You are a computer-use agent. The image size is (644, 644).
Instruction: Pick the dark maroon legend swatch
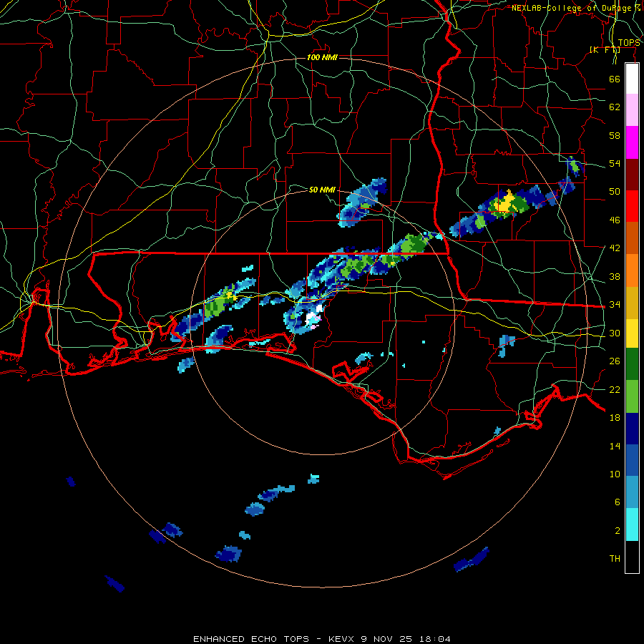pos(632,174)
